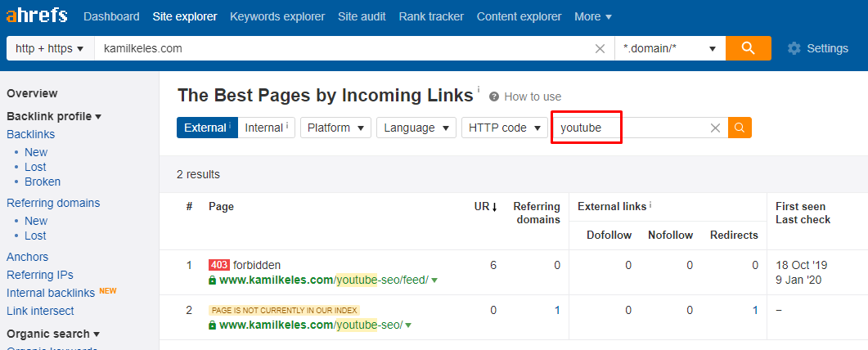Open the *.domain/* mode dropdown
This screenshot has height=350, width=868.
click(670, 48)
